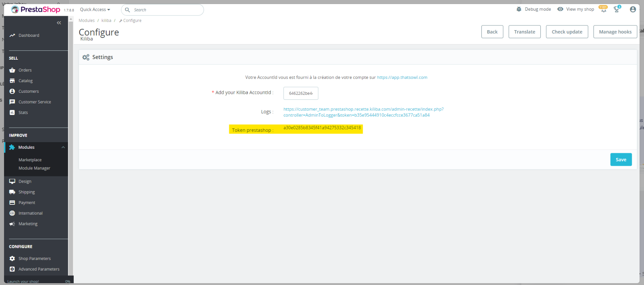Open notifications bell icon
Image resolution: width=644 pixels, height=285 pixels.
pyautogui.click(x=603, y=9)
